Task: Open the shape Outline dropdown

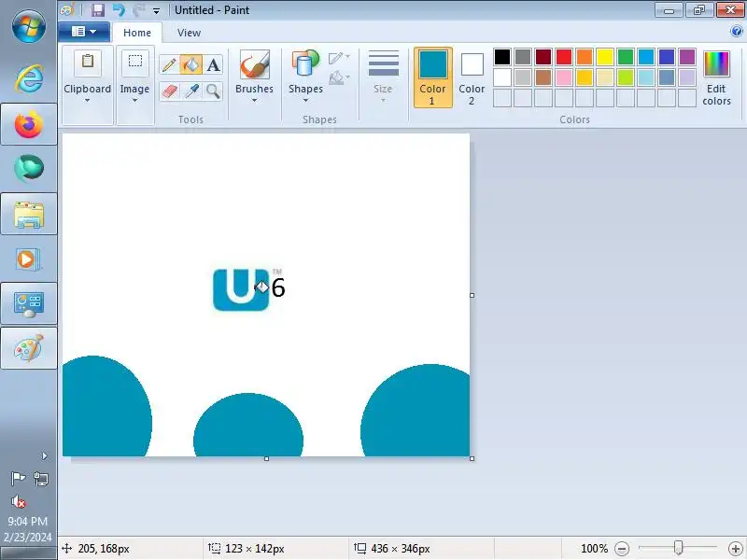Action: tap(339, 58)
